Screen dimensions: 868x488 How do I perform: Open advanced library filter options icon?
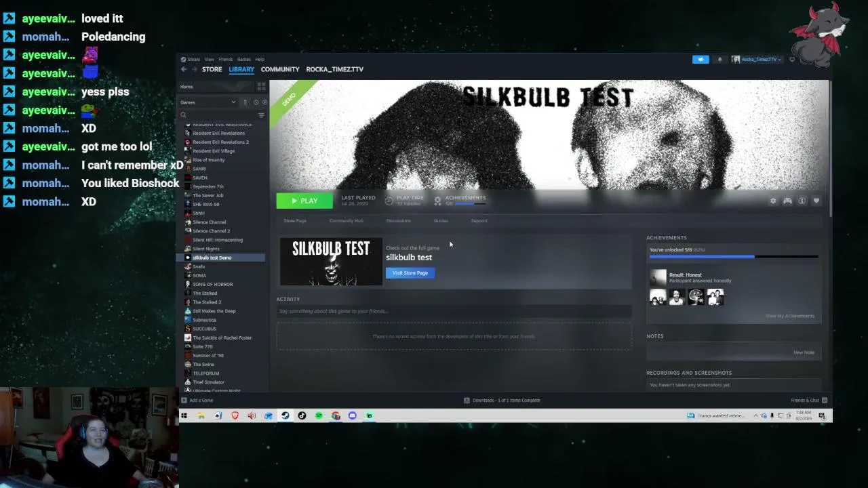pyautogui.click(x=261, y=115)
